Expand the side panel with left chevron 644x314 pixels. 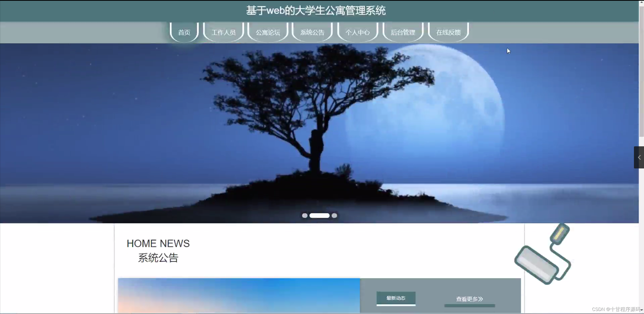pos(639,157)
